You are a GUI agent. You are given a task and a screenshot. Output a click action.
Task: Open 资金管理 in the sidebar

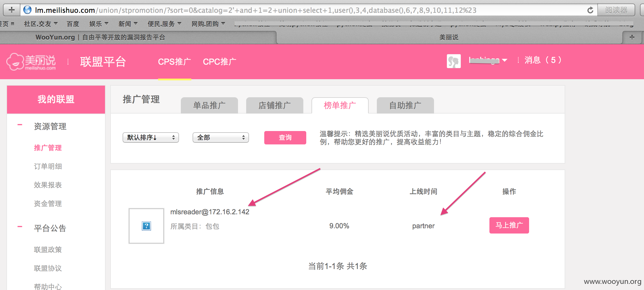coord(48,204)
